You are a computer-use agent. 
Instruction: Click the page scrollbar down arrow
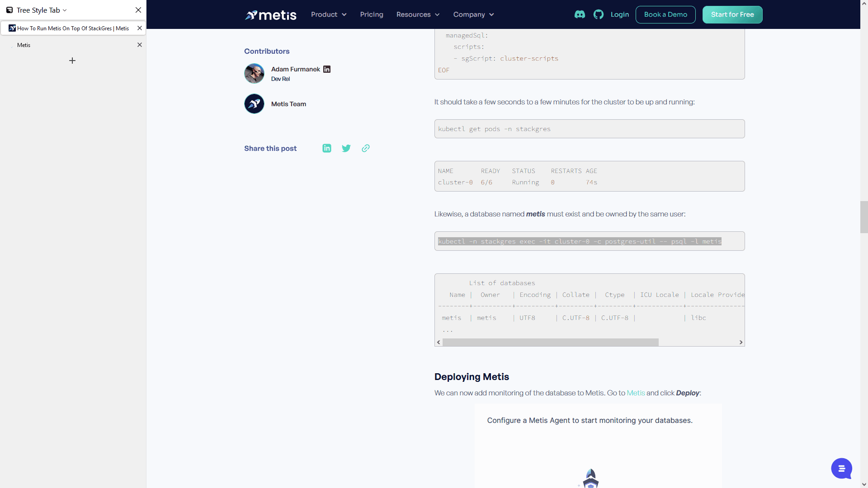click(x=864, y=484)
